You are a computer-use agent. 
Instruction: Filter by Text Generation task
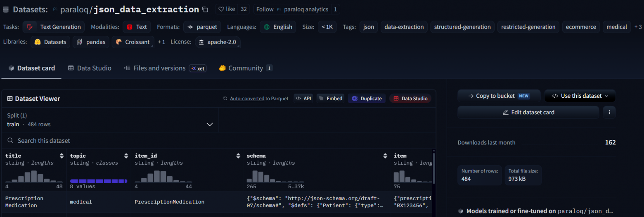54,27
